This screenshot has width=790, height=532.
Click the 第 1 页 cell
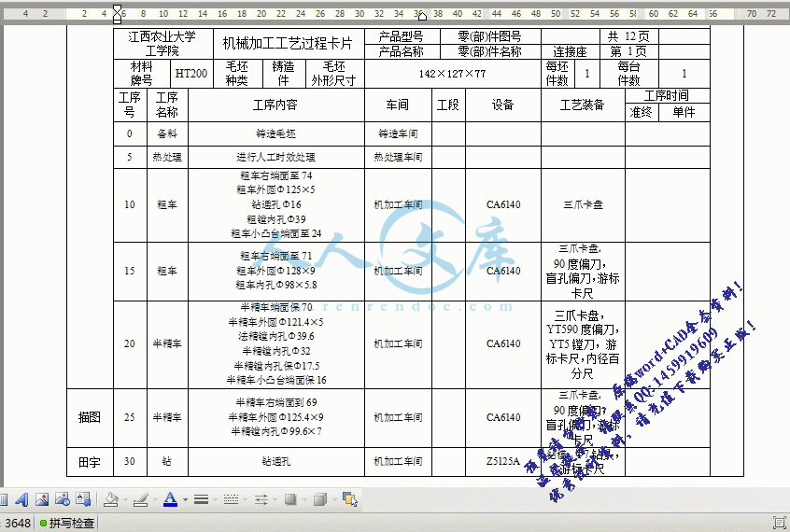(x=628, y=51)
